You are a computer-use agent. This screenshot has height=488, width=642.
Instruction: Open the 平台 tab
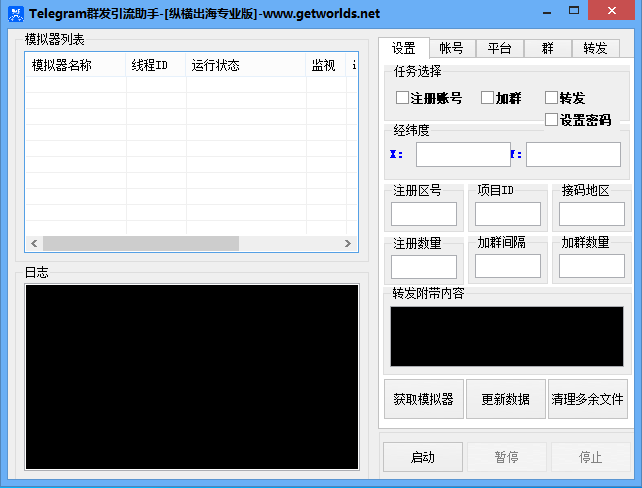tap(500, 48)
